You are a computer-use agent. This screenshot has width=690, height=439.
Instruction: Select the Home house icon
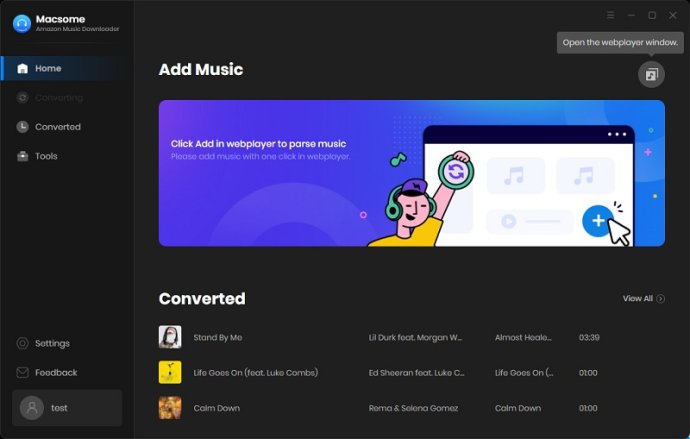pos(22,68)
